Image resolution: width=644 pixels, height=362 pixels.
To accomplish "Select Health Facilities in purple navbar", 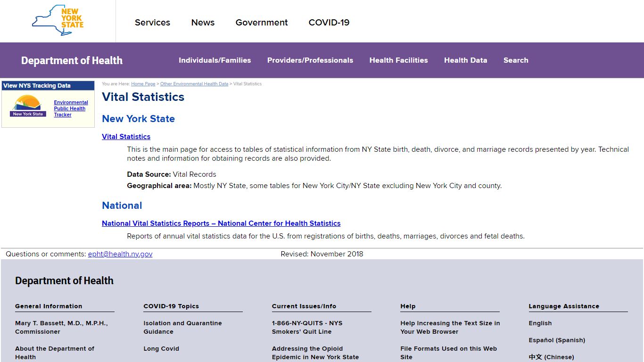I will pyautogui.click(x=399, y=60).
